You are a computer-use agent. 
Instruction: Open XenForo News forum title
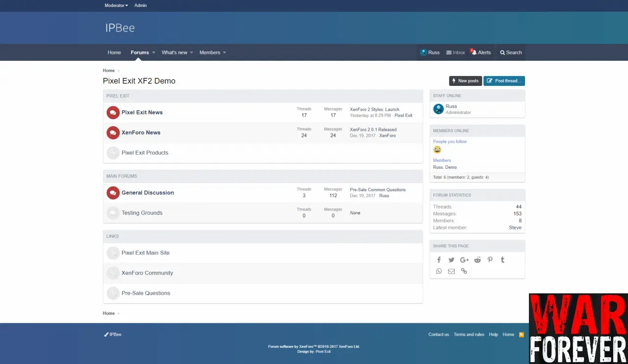pos(141,132)
